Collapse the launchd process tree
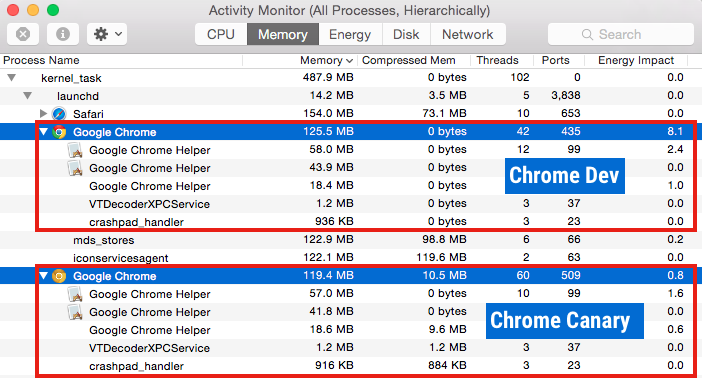702x378 pixels. point(27,96)
